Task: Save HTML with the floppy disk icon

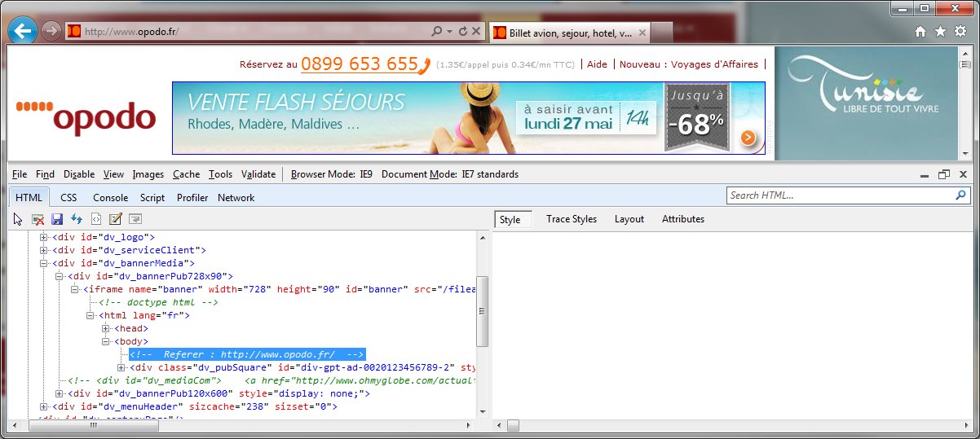Action: pos(57,219)
